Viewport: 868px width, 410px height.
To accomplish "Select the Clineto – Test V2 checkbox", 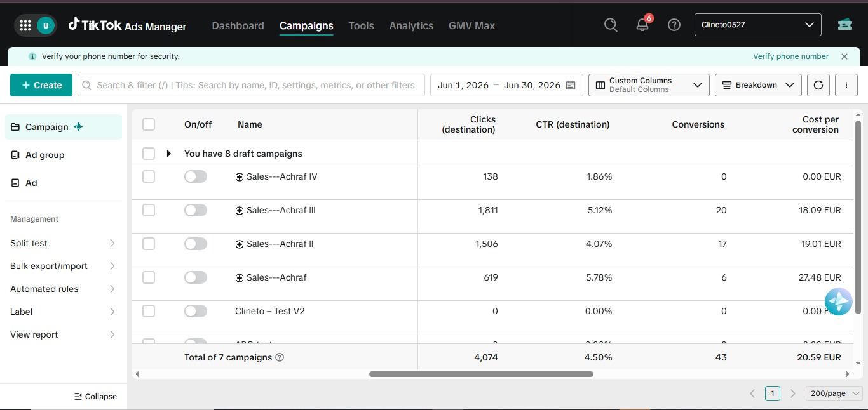I will pos(149,311).
